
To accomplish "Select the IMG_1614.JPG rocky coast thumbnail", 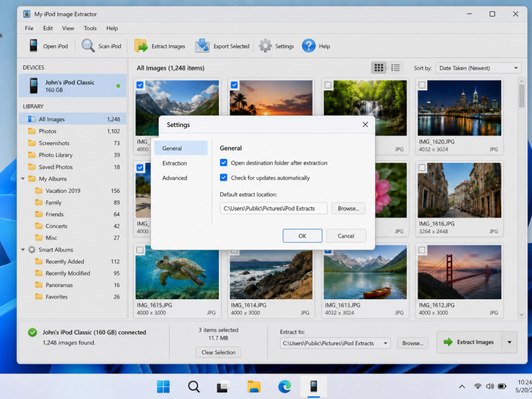I will pos(271,275).
